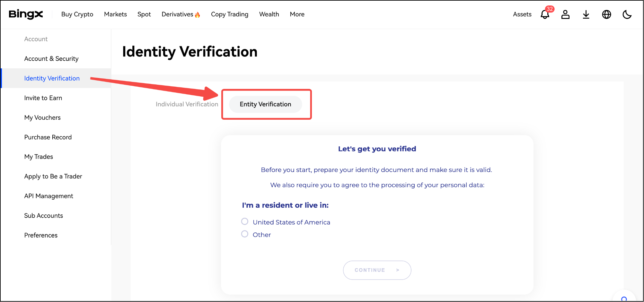The width and height of the screenshot is (644, 302).
Task: Open the language globe icon
Action: (606, 14)
